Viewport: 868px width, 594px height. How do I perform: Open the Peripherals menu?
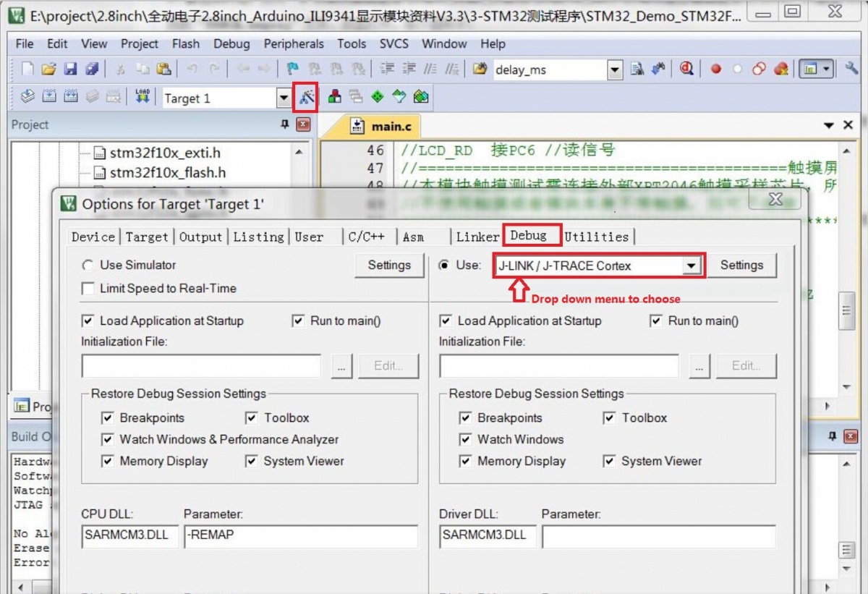(294, 43)
